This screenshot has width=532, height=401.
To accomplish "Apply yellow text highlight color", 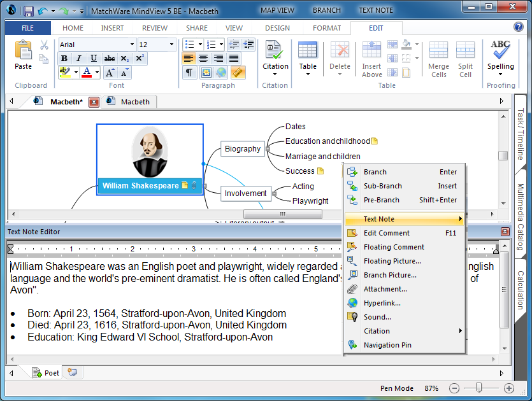I will coord(64,72).
